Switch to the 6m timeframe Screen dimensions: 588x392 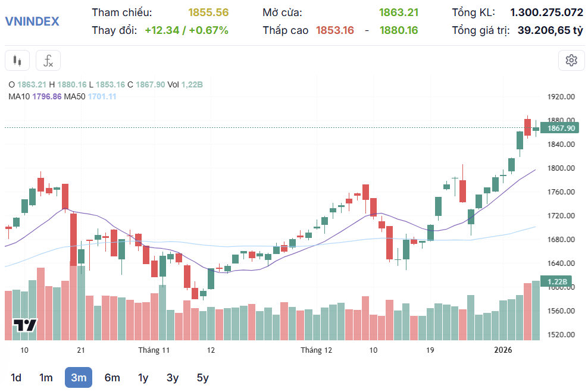click(112, 377)
